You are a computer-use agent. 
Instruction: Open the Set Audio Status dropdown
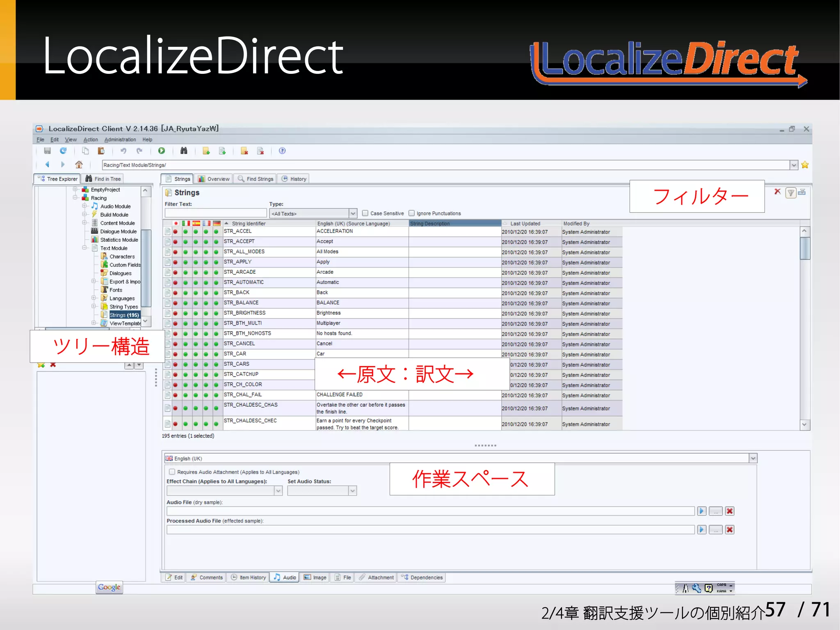point(353,490)
